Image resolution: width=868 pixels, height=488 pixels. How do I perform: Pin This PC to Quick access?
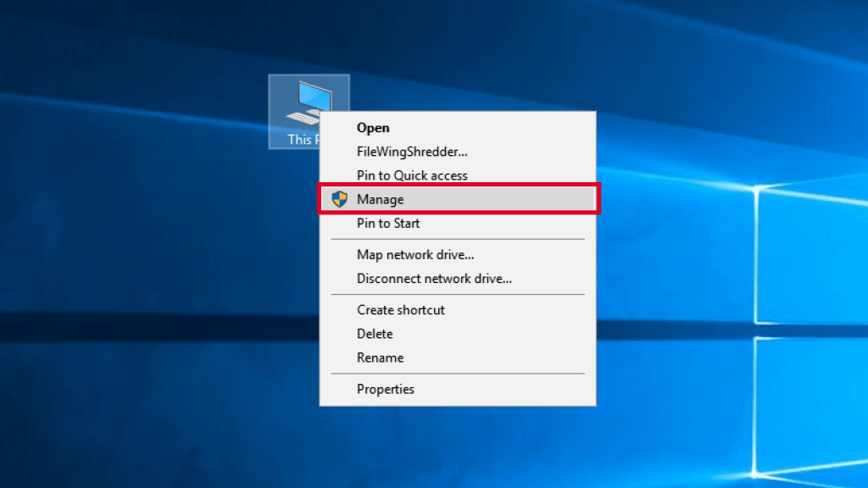(x=412, y=175)
